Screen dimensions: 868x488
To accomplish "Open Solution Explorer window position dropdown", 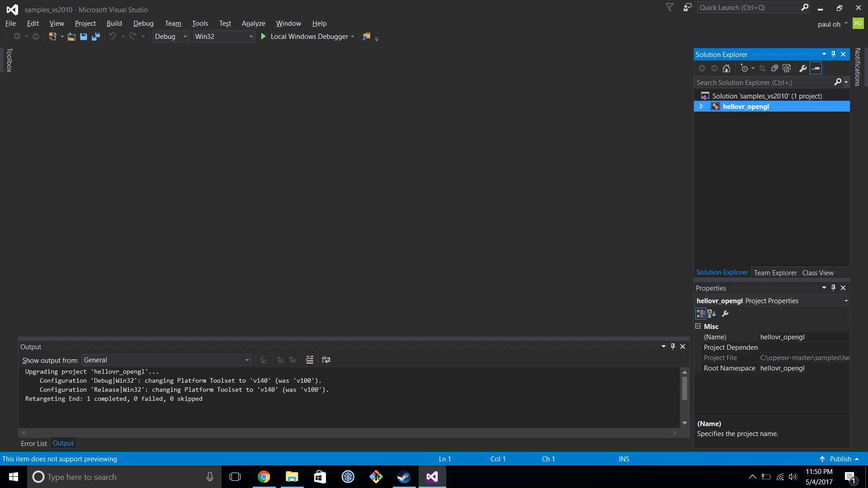I will tap(824, 54).
